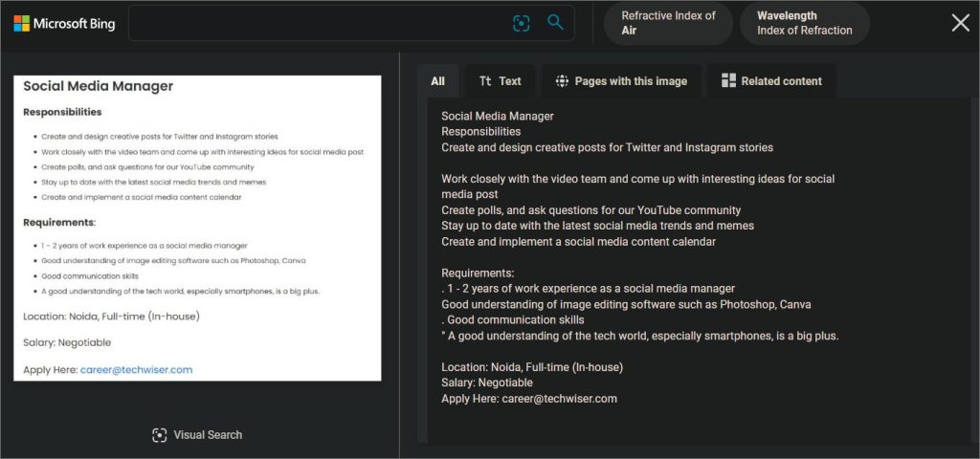
Task: Click line about YouTube community polls
Action: [x=590, y=210]
